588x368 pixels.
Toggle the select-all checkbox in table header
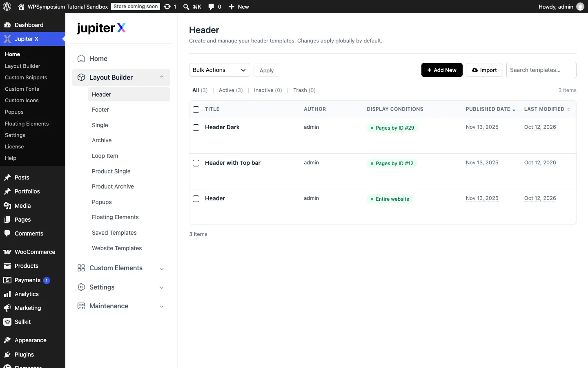coord(196,110)
